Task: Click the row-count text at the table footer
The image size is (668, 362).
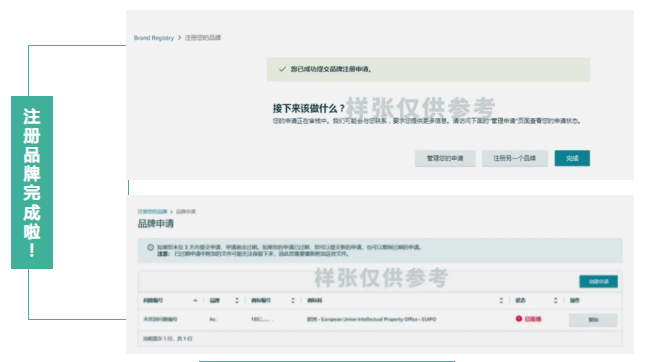Action: tap(167, 339)
